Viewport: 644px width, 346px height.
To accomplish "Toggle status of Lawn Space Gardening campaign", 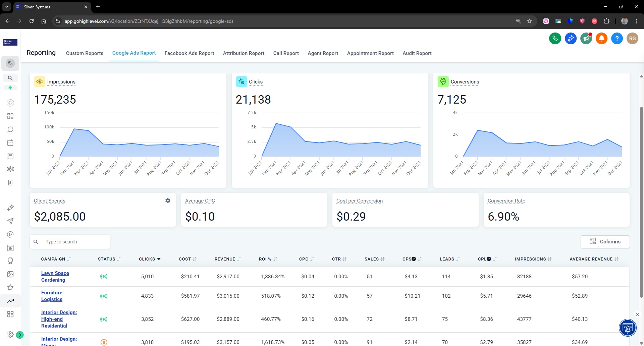I will point(104,277).
